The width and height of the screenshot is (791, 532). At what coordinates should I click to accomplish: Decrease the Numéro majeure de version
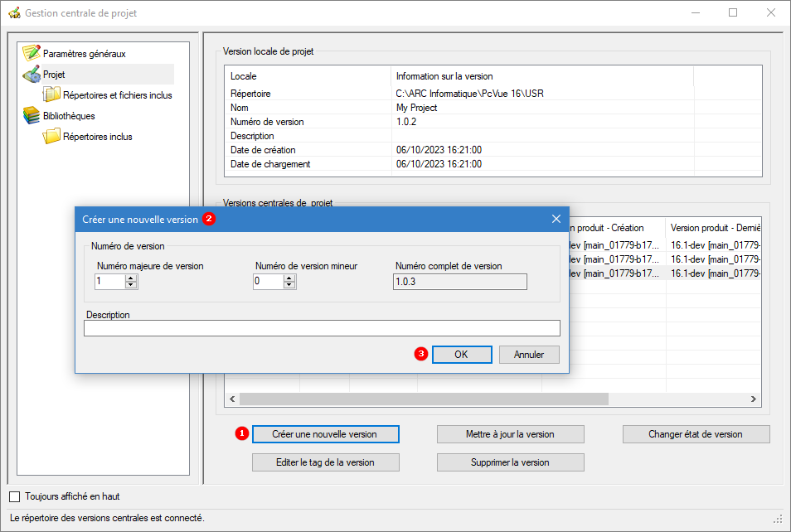click(x=131, y=285)
